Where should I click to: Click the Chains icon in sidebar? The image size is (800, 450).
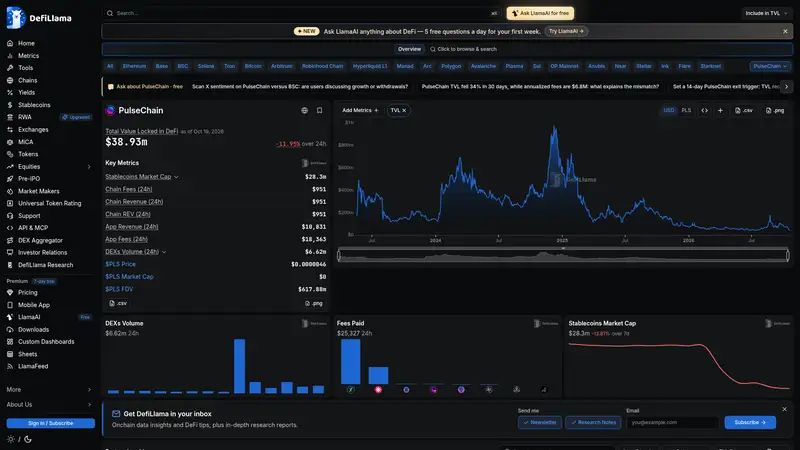pyautogui.click(x=10, y=80)
